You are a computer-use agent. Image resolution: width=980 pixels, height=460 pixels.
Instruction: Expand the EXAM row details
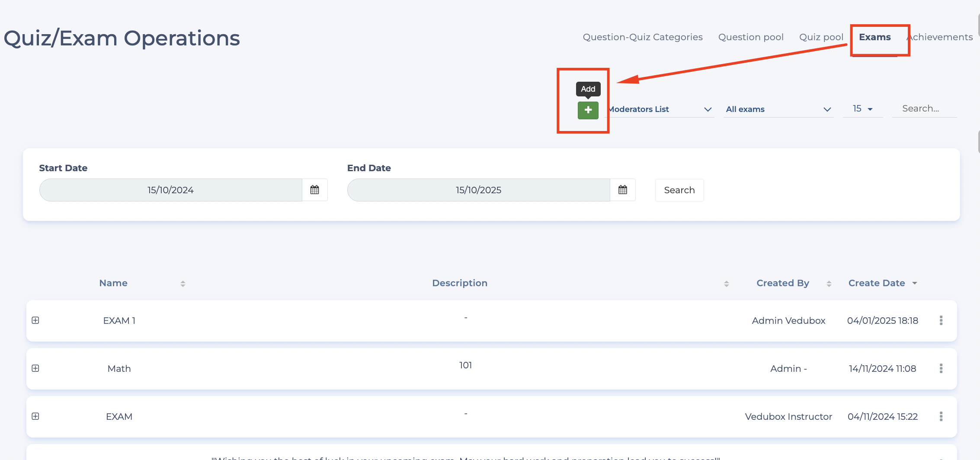click(x=35, y=416)
